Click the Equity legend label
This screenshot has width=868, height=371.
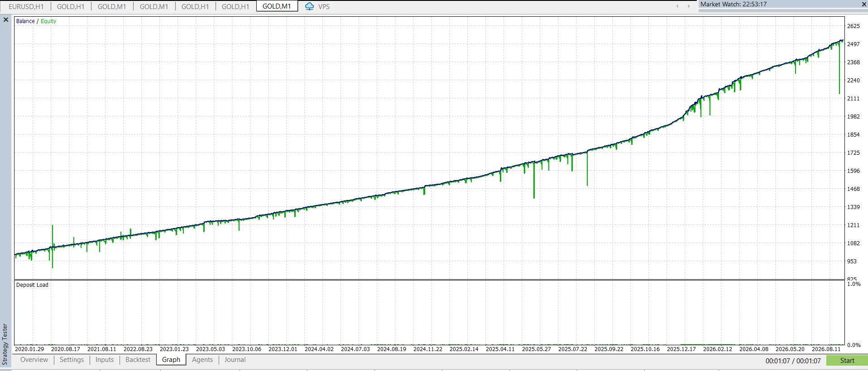coord(48,21)
